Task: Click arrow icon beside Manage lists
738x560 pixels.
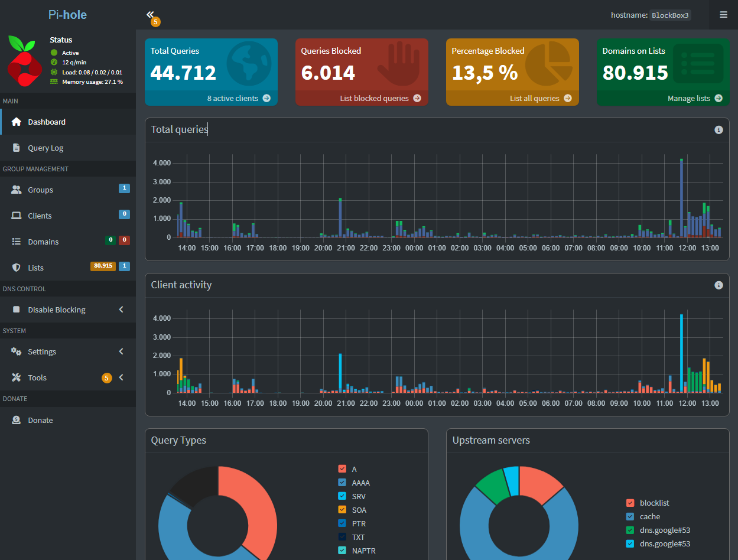Action: tap(719, 99)
